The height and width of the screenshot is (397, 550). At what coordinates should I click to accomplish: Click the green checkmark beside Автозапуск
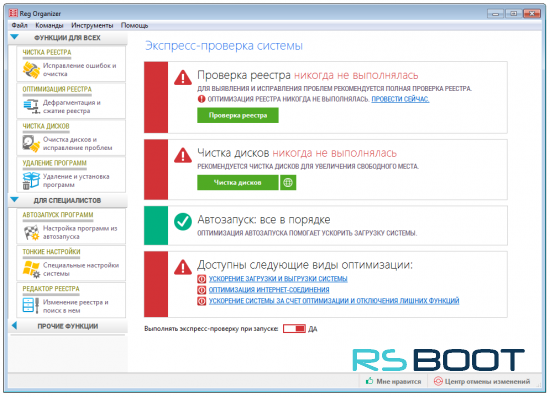[183, 222]
